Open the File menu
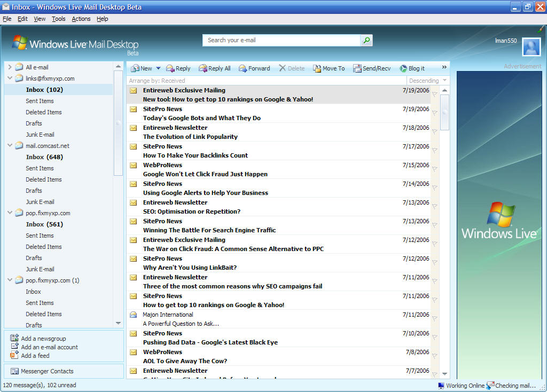The image size is (547, 392). coord(7,19)
